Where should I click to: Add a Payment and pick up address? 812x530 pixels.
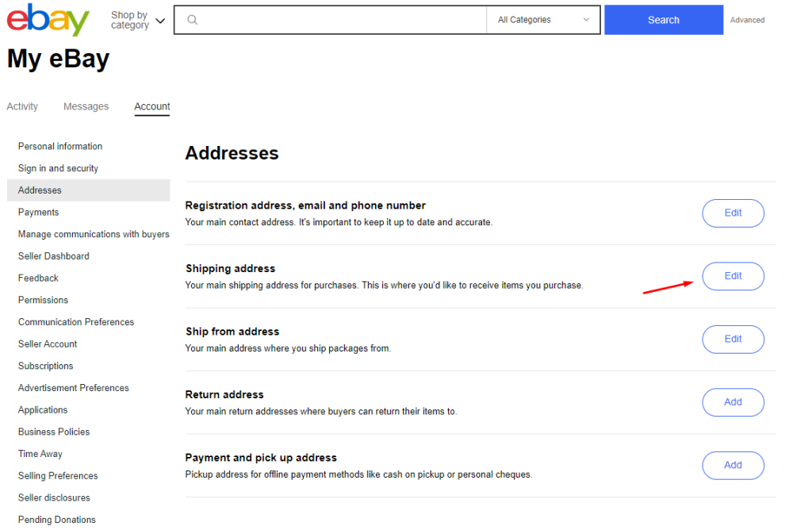pos(733,465)
